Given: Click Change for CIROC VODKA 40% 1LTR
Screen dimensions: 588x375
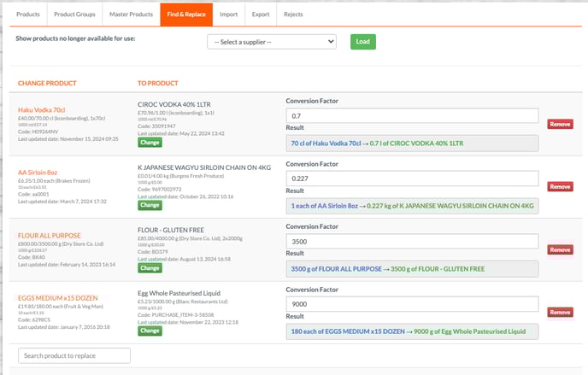Looking at the screenshot, I should pyautogui.click(x=150, y=143).
